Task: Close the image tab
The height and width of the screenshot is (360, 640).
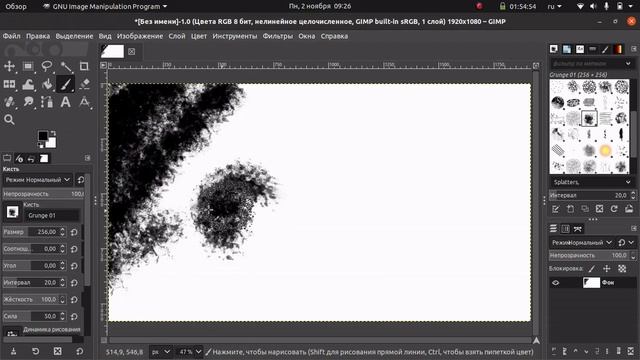Action: coord(131,51)
